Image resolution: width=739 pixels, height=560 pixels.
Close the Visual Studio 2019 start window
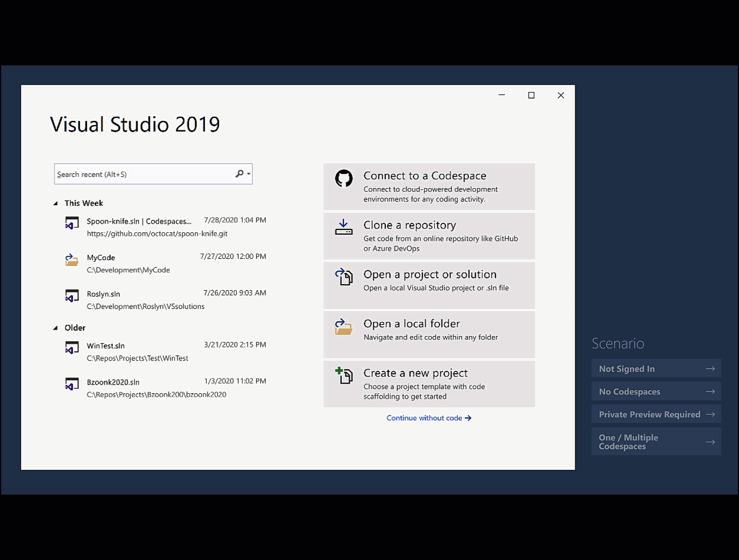coord(560,95)
